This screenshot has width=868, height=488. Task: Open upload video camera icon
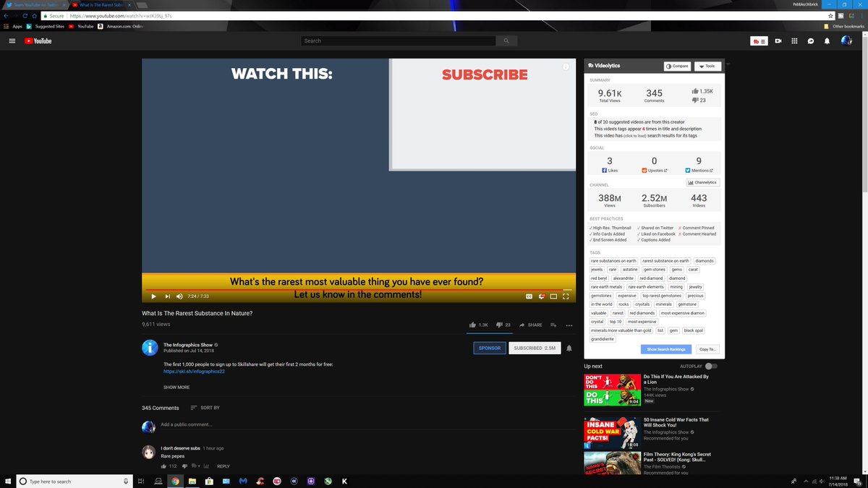click(778, 41)
